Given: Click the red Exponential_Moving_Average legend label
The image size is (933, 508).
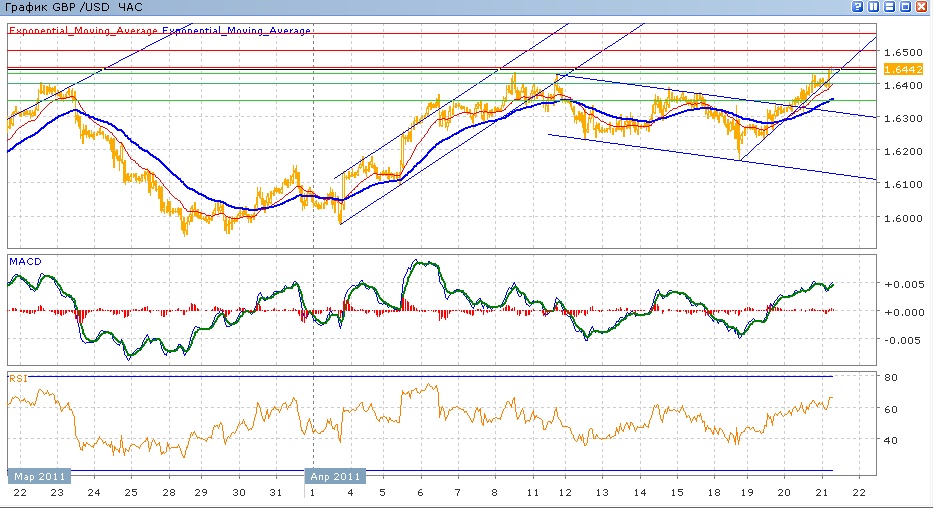Looking at the screenshot, I should pyautogui.click(x=84, y=31).
